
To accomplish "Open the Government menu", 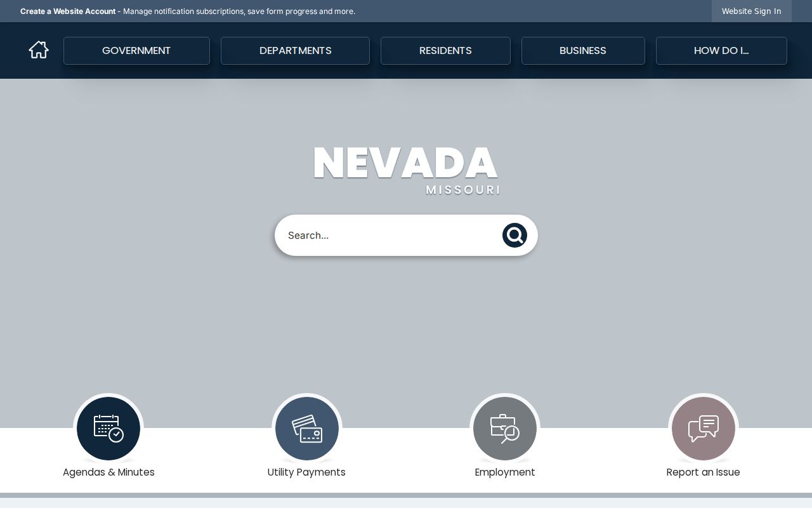I will [x=136, y=51].
